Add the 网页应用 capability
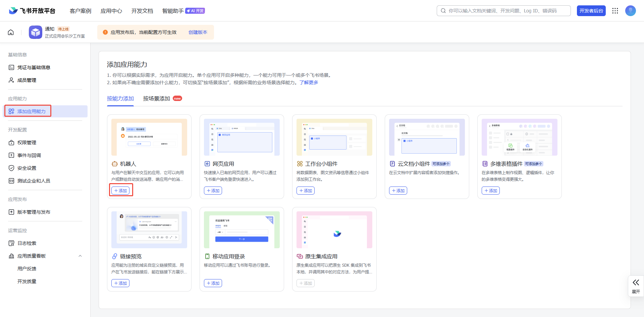 [213, 191]
